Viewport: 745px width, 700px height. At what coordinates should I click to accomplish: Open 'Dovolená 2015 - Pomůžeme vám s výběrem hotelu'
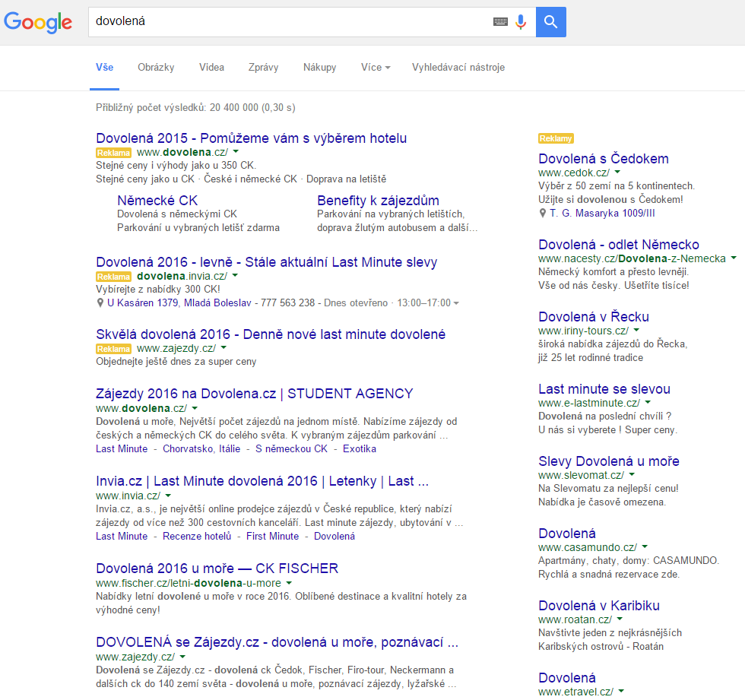pos(252,138)
